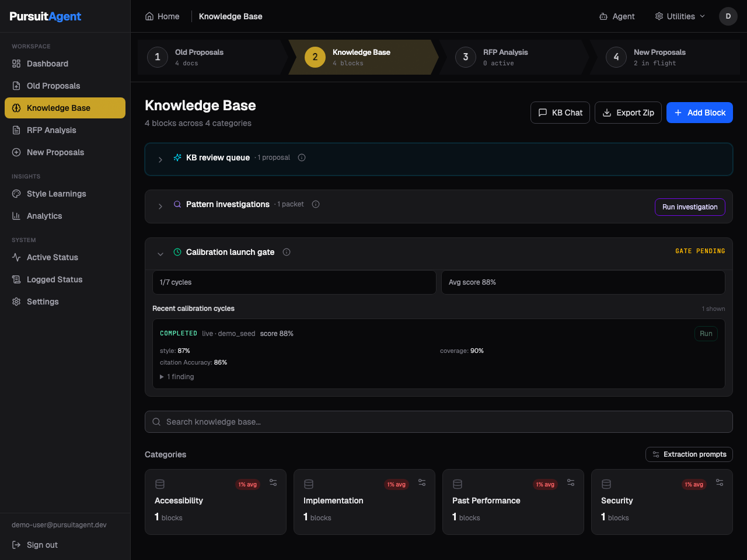Screen dimensions: 747x560
Task: Click the user avatar D
Action: [x=728, y=16]
